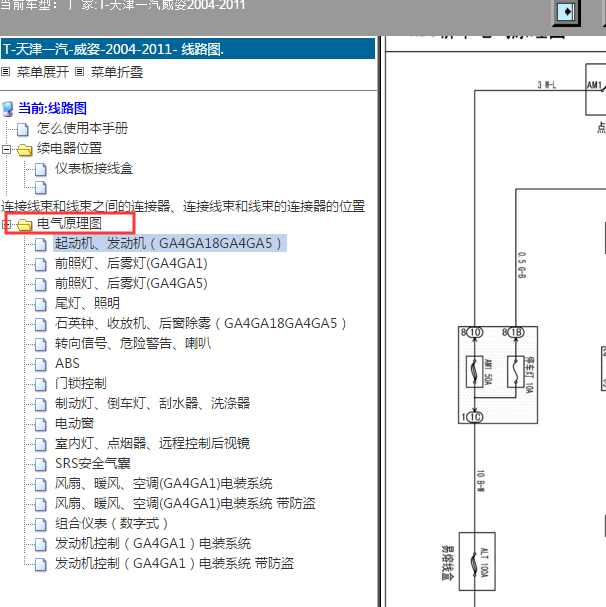
Task: Open 风扇、暖风、空调(GA4GA1)电装系统 带防盗
Action: pos(185,504)
